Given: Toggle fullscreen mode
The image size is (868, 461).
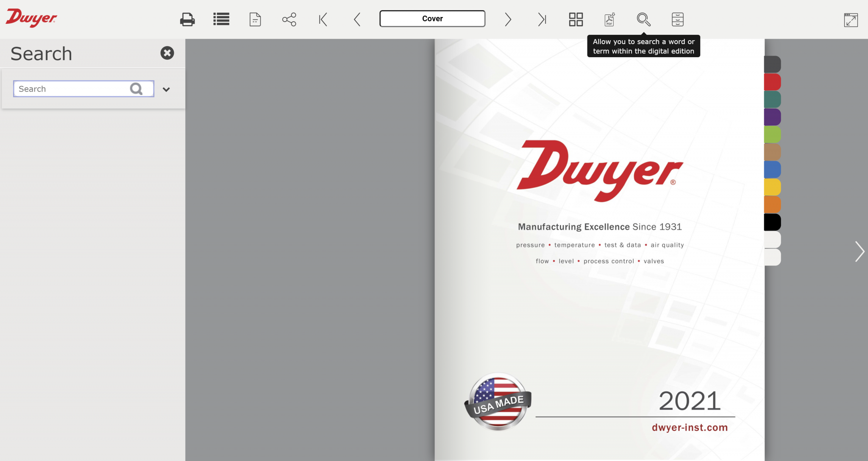Looking at the screenshot, I should pyautogui.click(x=851, y=19).
